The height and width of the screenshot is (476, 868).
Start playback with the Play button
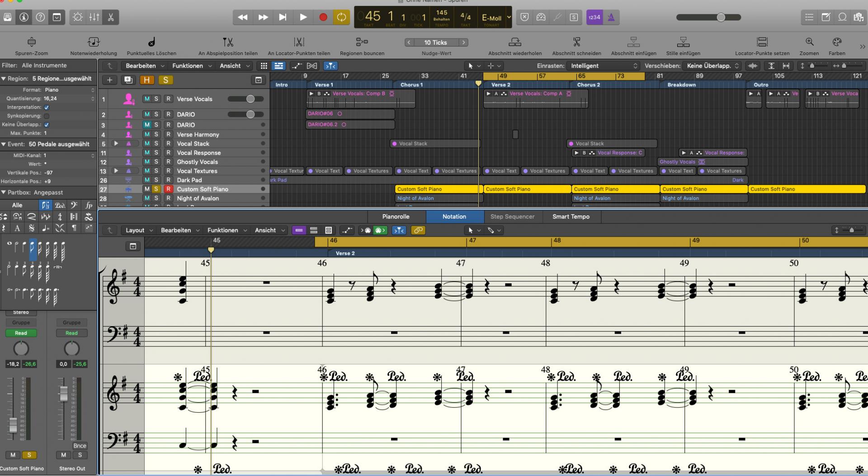(303, 17)
